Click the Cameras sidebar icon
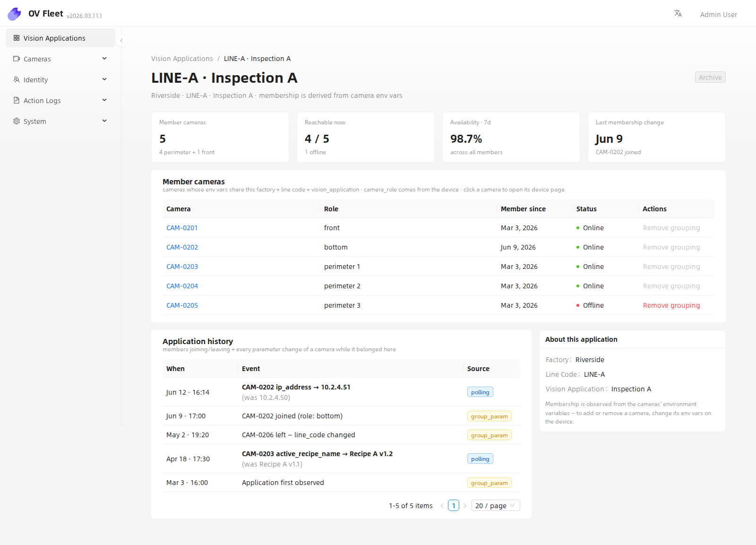Image resolution: width=756 pixels, height=545 pixels. [17, 59]
